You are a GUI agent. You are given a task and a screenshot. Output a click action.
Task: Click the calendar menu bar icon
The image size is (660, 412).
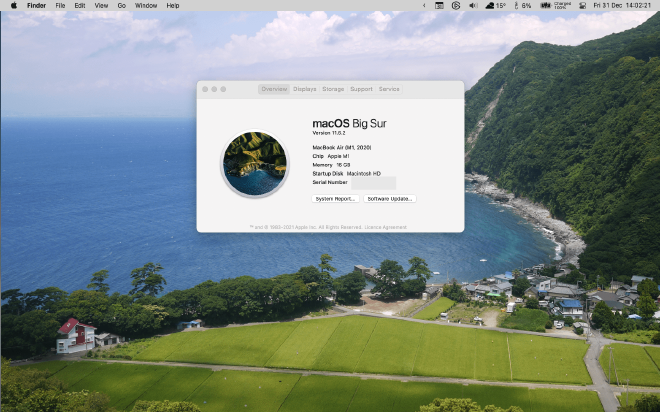439,5
